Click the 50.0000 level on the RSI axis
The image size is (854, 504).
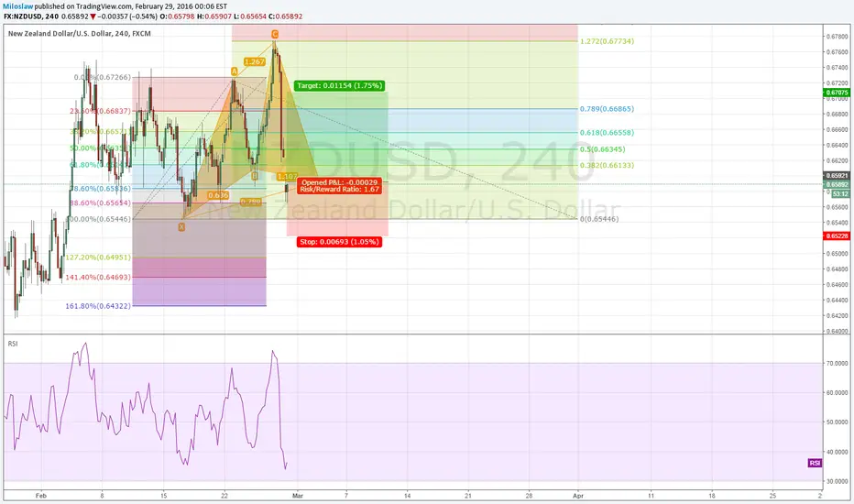coord(837,422)
